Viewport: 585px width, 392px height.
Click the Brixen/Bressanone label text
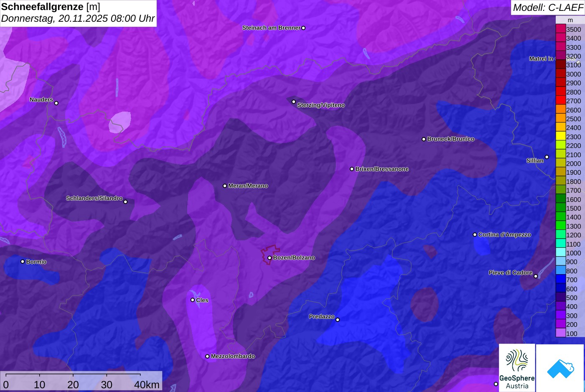coord(382,169)
